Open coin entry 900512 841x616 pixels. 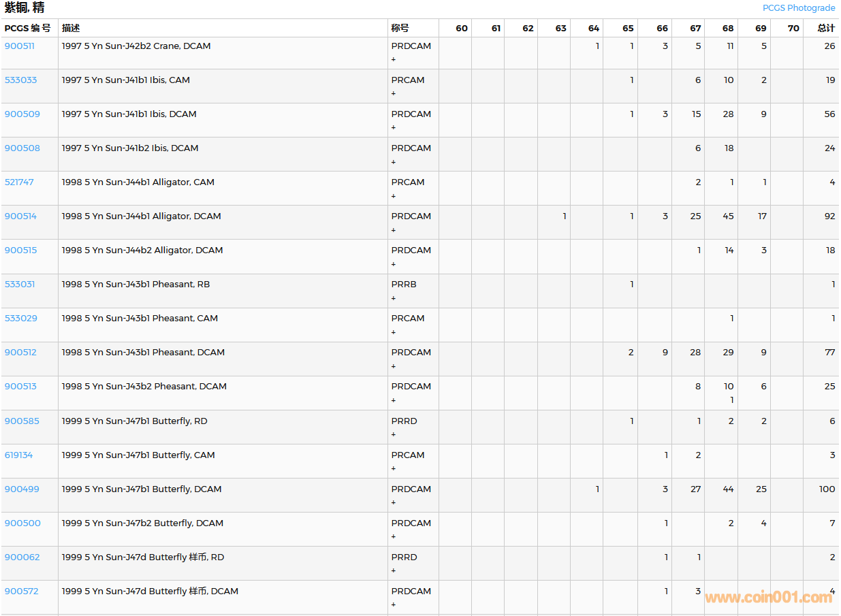tap(21, 353)
